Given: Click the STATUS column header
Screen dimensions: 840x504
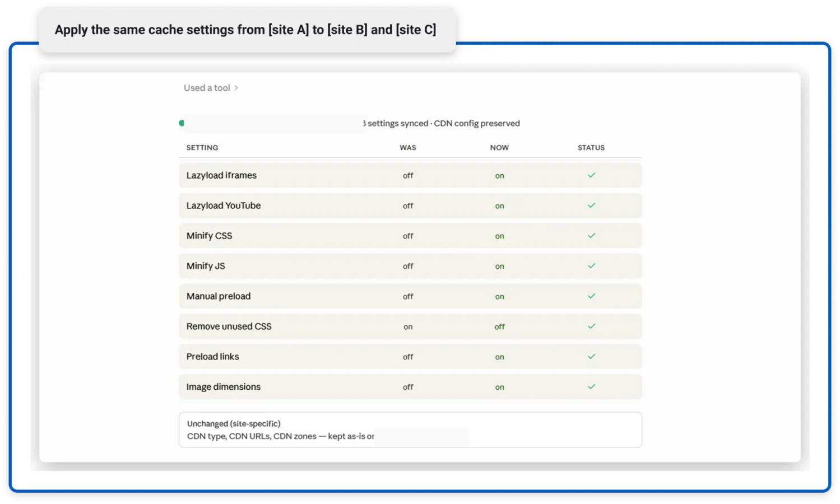Looking at the screenshot, I should coord(591,148).
